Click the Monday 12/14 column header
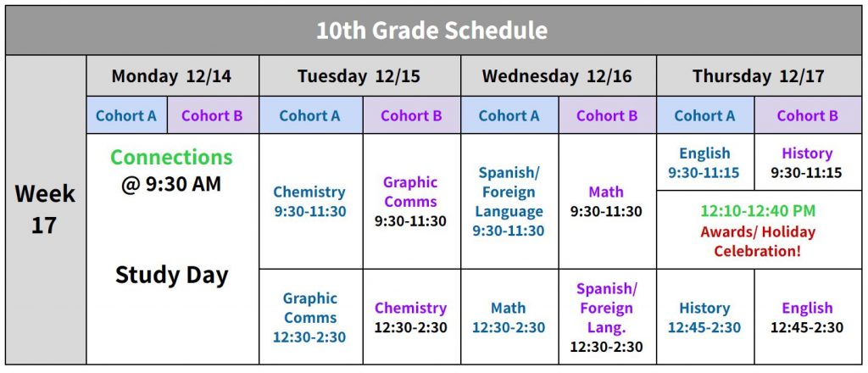Viewport: 868px width, 373px height. coord(172,76)
